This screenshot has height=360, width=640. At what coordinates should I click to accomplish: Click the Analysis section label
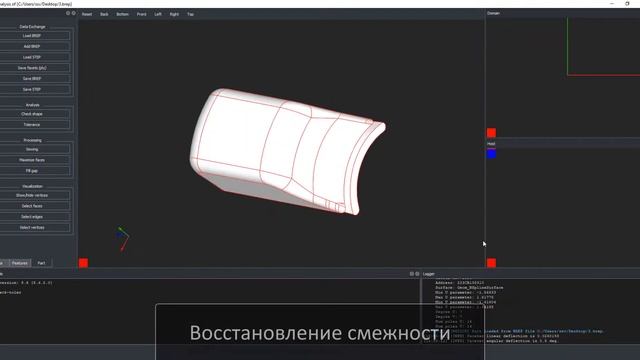click(32, 105)
